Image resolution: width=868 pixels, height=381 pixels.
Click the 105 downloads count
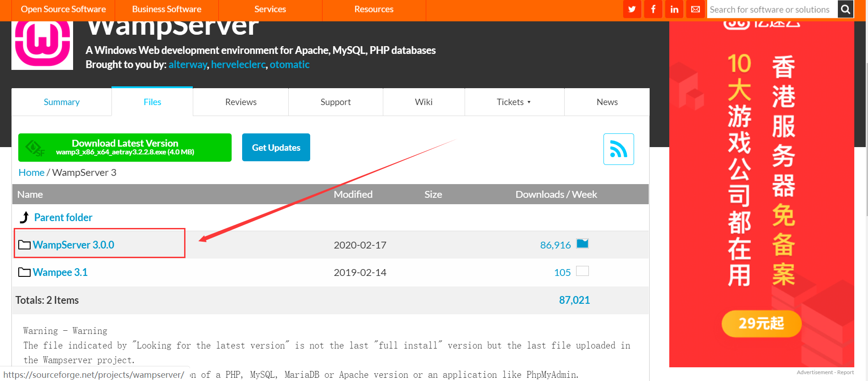pos(562,272)
